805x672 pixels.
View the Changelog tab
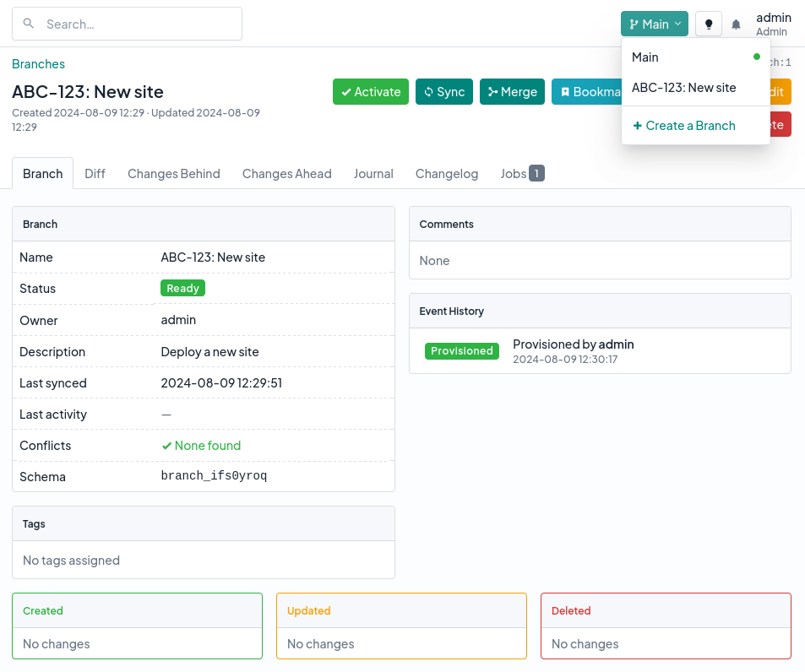point(446,174)
